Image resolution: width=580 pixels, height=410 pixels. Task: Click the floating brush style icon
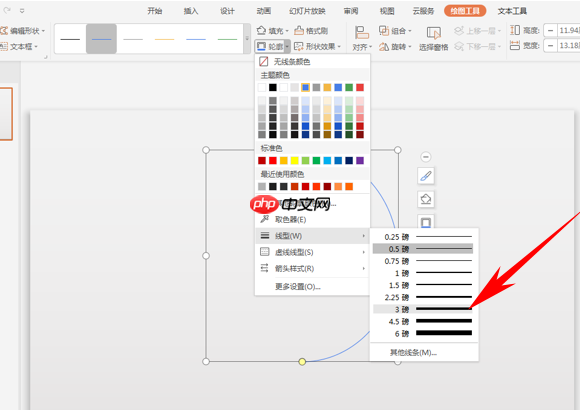pos(426,176)
